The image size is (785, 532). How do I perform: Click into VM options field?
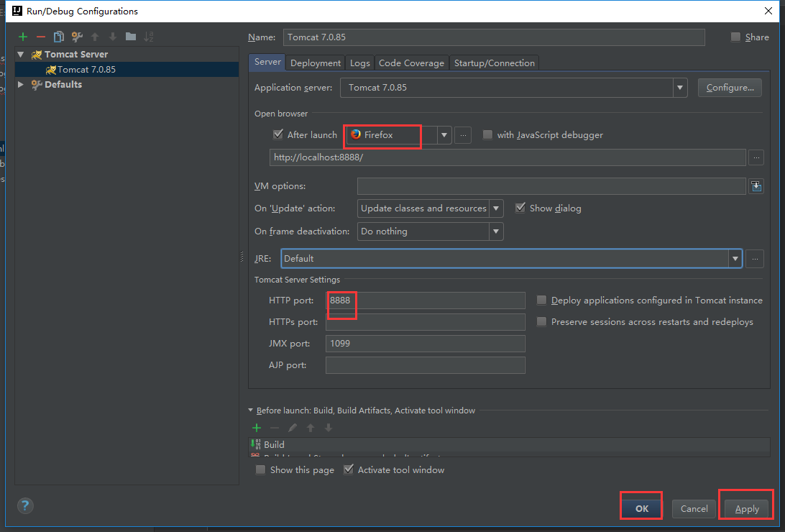(551, 186)
